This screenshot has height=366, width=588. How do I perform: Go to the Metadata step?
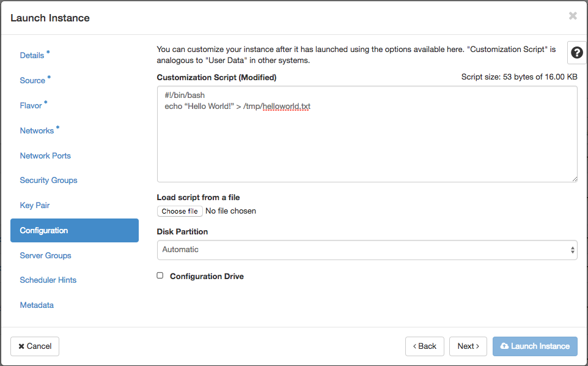[x=37, y=305]
